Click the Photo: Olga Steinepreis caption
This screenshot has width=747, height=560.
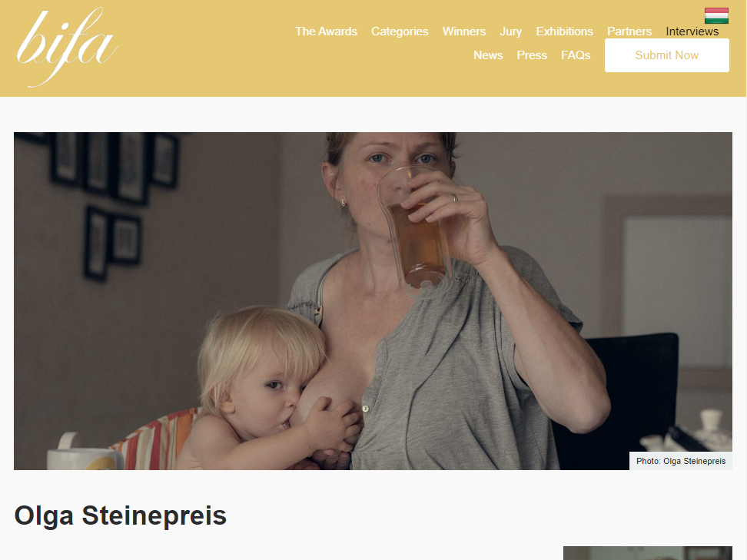[681, 461]
